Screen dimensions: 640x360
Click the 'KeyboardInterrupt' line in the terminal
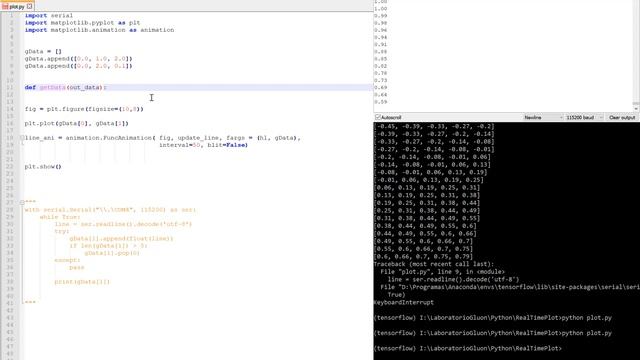pyautogui.click(x=404, y=302)
